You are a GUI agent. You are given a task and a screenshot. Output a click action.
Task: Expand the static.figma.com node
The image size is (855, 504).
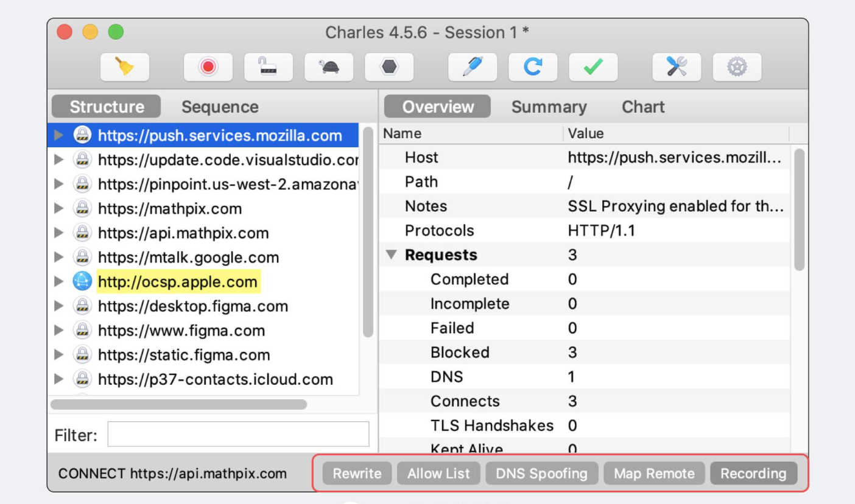point(58,354)
